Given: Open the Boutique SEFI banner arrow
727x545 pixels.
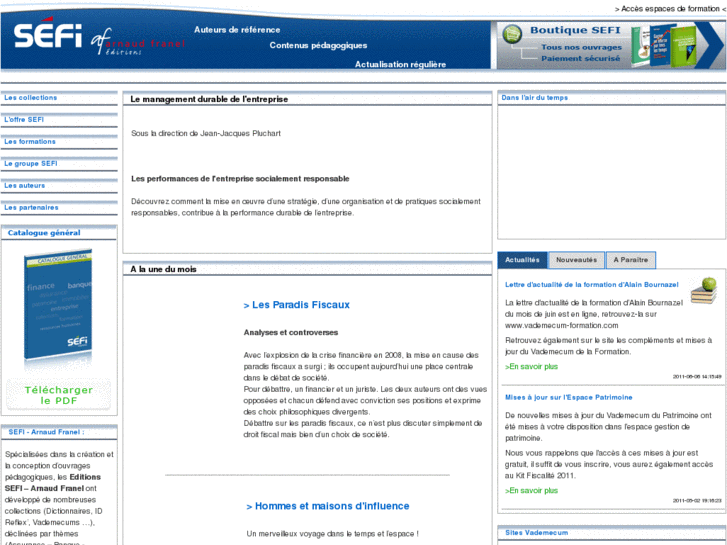Looking at the screenshot, I should pyautogui.click(x=711, y=45).
